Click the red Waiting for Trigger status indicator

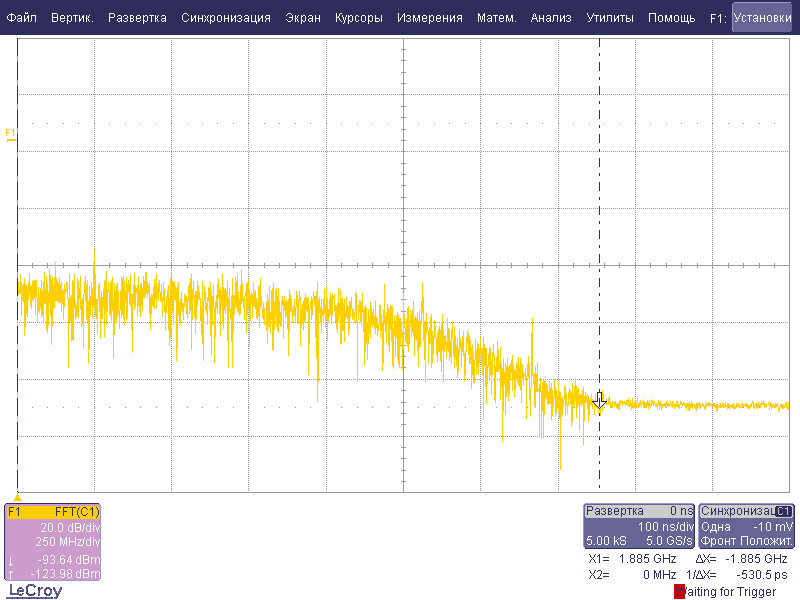click(680, 591)
